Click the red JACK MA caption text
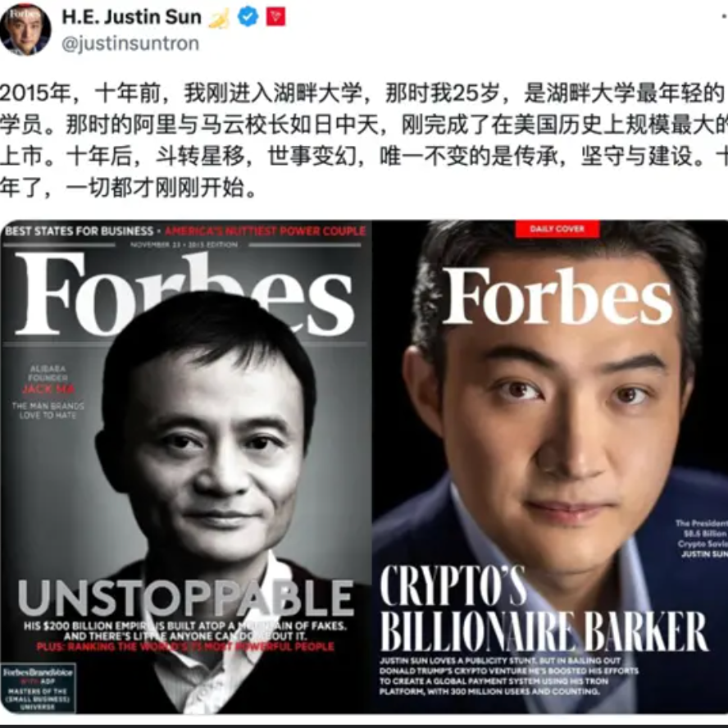This screenshot has height=728, width=728. tap(48, 389)
